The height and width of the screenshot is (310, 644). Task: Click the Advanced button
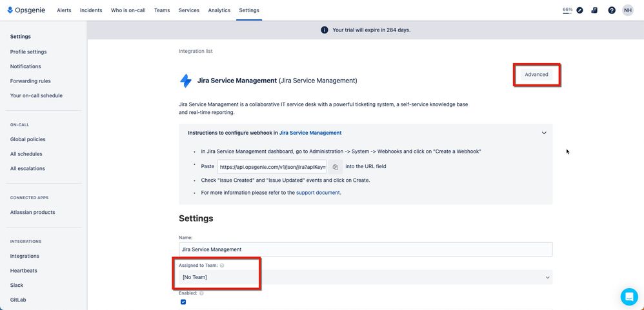(536, 75)
